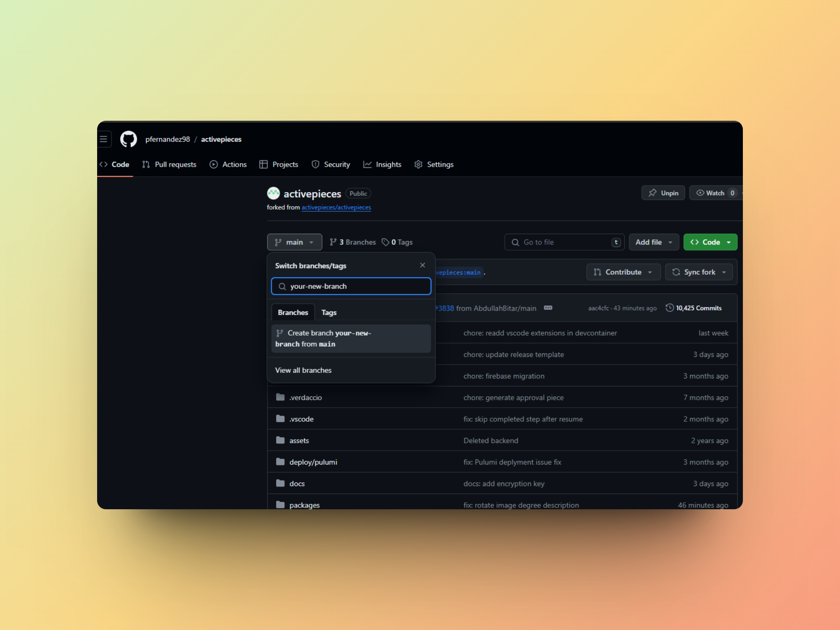Open the packages folder

(304, 505)
